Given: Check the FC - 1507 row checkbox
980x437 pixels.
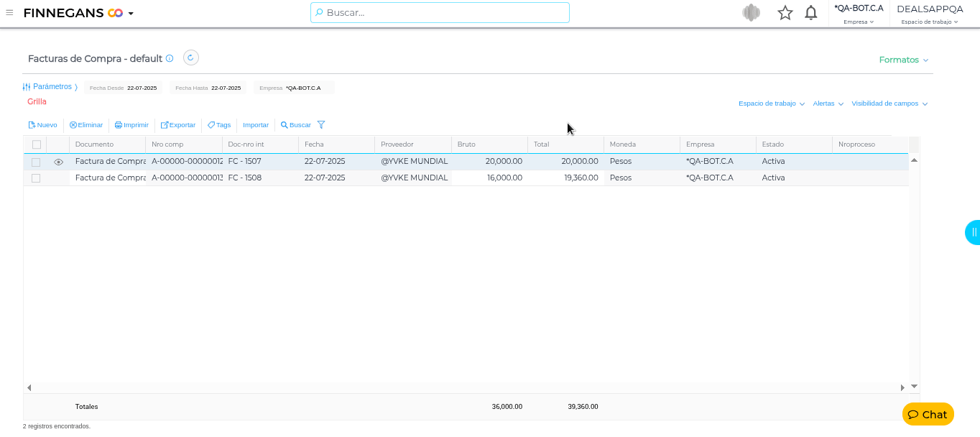Looking at the screenshot, I should pyautogui.click(x=36, y=162).
